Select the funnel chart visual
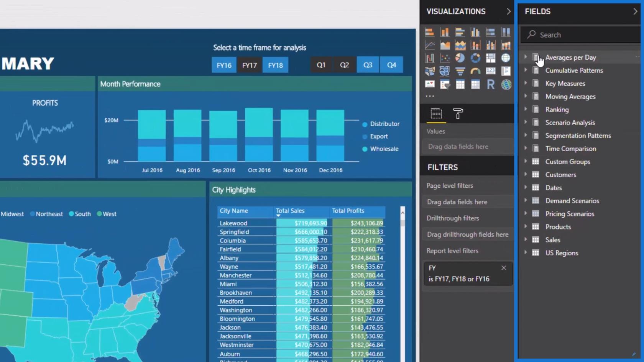Screen dimensions: 644x362 [460, 71]
